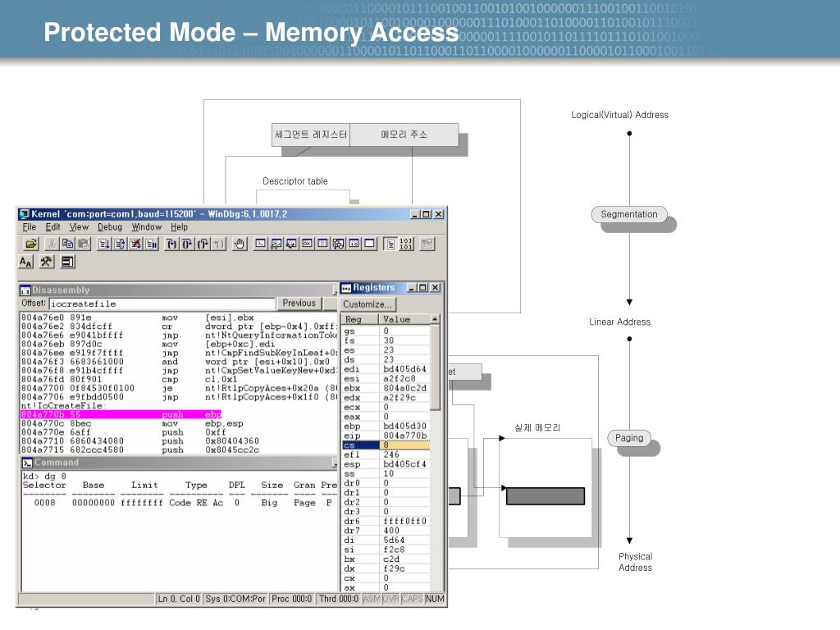840x630 pixels.
Task: Open the Command window toolbar icon
Action: click(260, 244)
